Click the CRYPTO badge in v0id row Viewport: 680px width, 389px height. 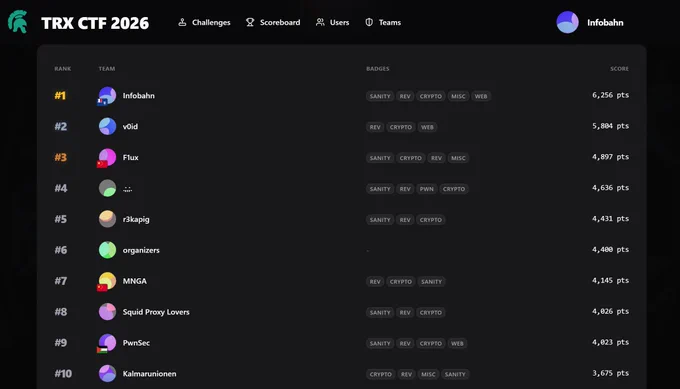click(x=401, y=127)
